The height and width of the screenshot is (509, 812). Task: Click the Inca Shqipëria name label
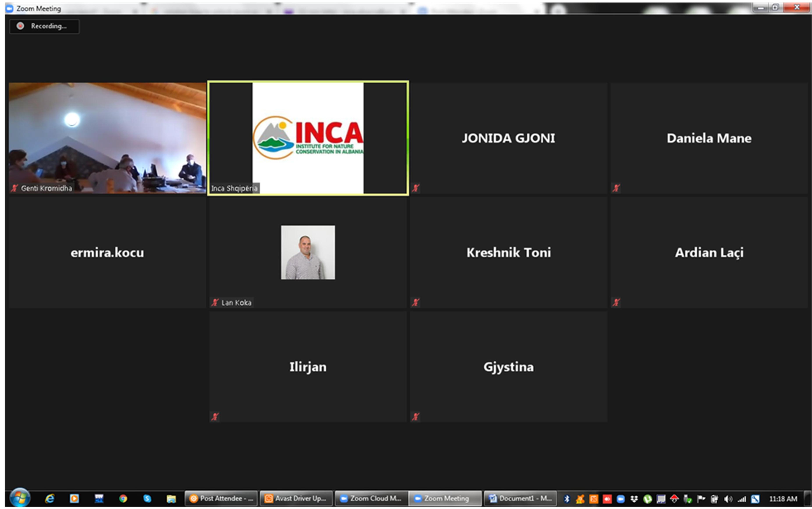[234, 188]
